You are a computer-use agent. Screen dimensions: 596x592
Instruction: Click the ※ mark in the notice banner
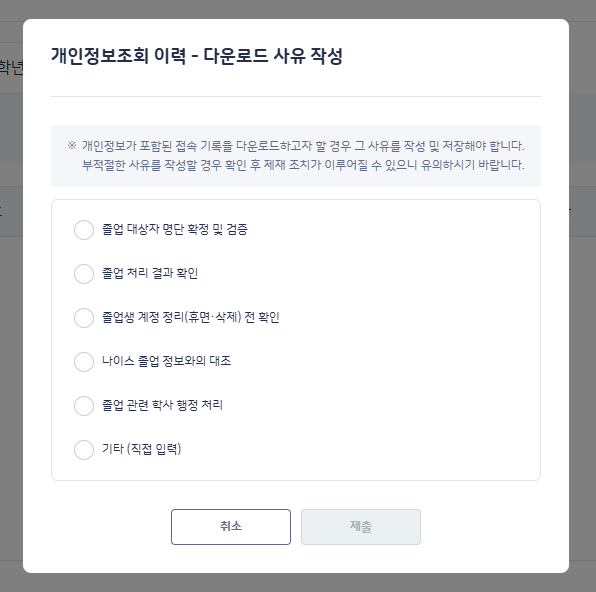click(72, 145)
